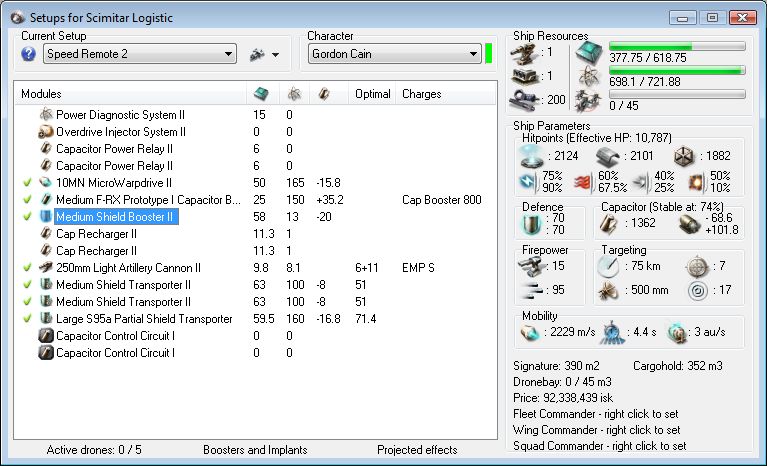
Task: Click the max velocity icon 2229 m/s
Action: pyautogui.click(x=530, y=333)
